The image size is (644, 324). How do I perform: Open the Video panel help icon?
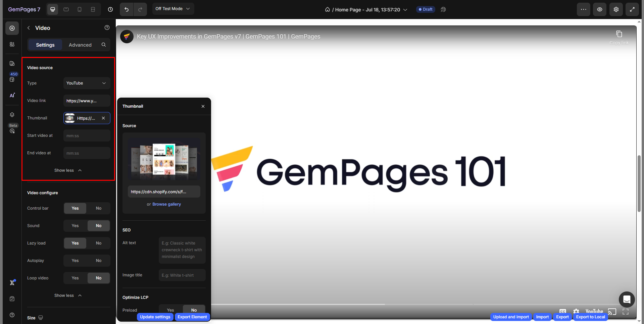coord(107,28)
